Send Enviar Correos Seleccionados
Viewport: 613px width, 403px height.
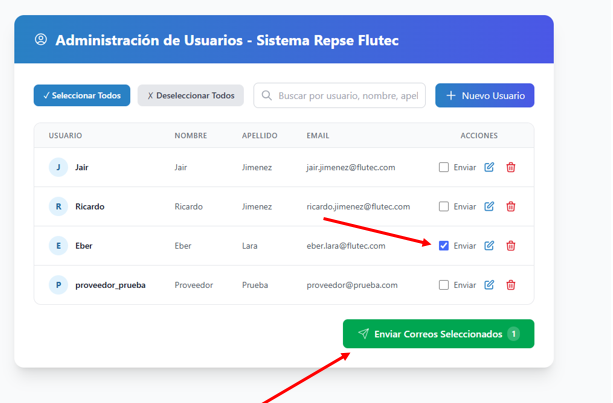pos(438,334)
